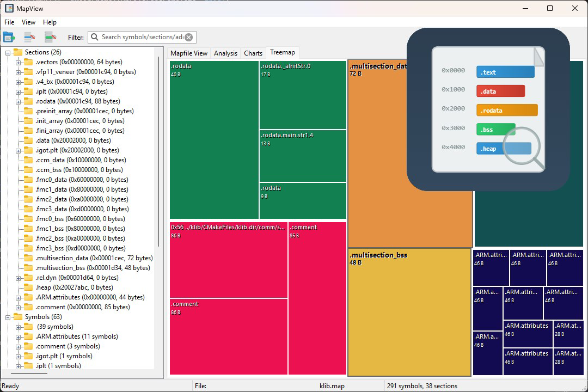Click the folder icon beside .preinit_array
The height and width of the screenshot is (392, 588).
(x=28, y=111)
